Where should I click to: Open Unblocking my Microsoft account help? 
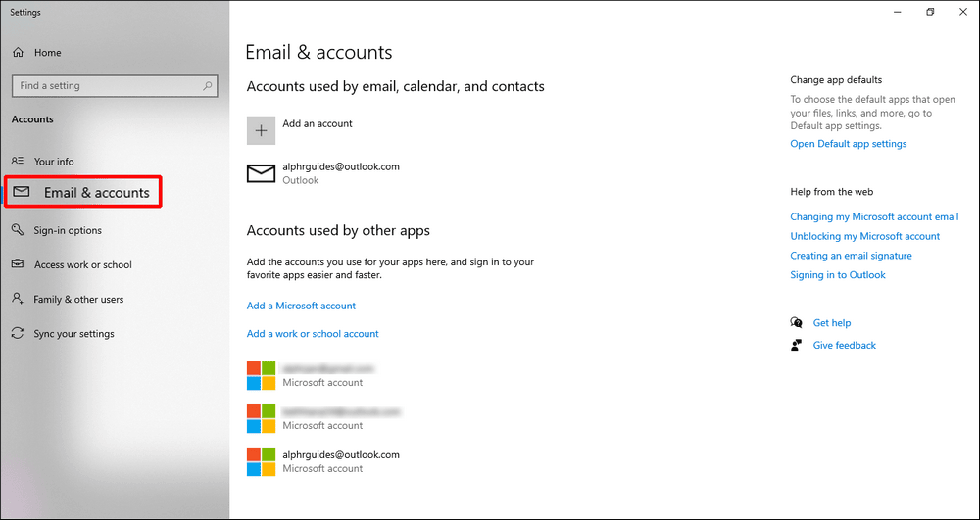pyautogui.click(x=865, y=237)
